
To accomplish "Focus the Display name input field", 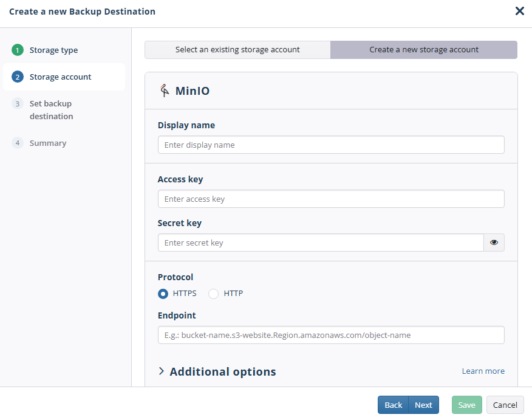I will coord(331,145).
